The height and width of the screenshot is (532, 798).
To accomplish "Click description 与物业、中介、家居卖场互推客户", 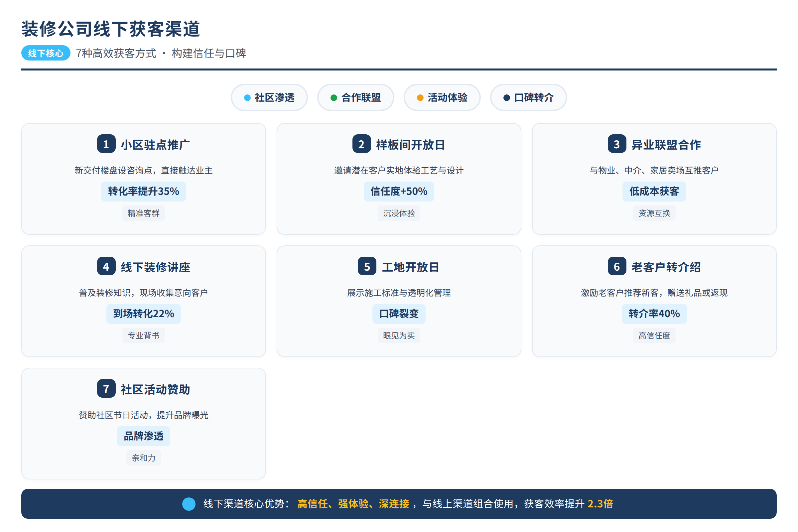I will coord(654,170).
